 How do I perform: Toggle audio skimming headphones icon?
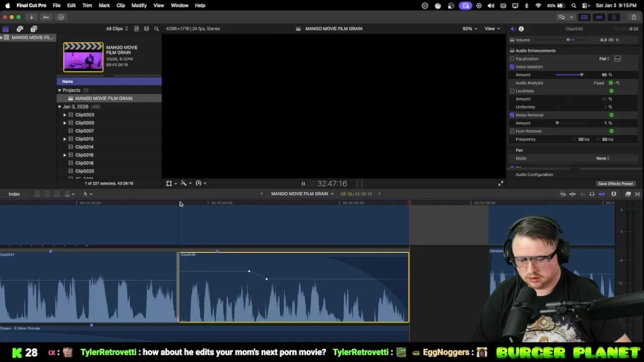[592, 194]
